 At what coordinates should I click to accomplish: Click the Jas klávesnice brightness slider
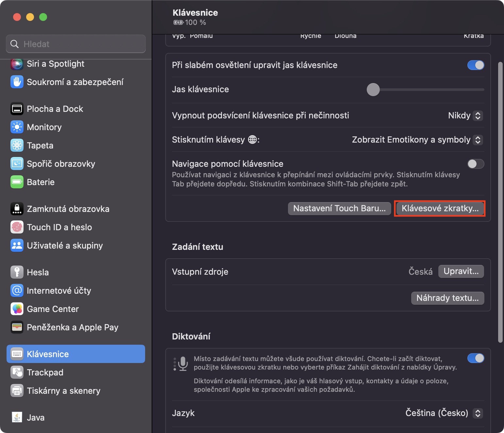[x=425, y=90]
